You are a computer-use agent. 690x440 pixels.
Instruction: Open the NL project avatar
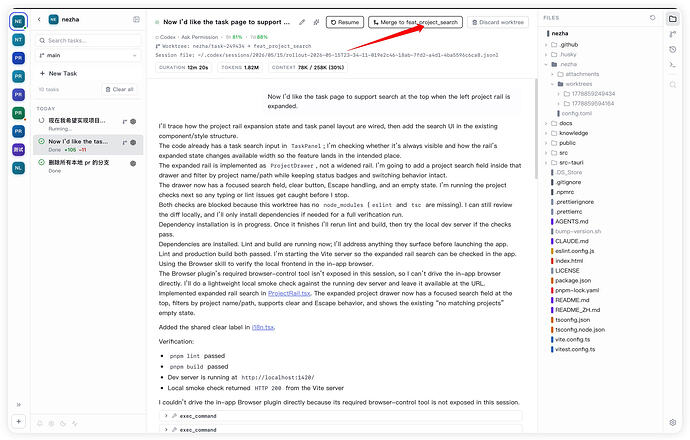click(18, 168)
